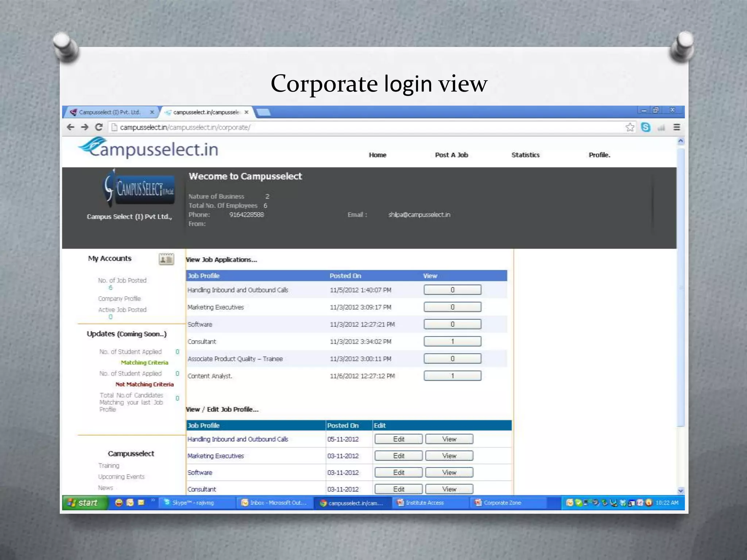Viewport: 747px width, 560px height.
Task: Open the Company Profile link
Action: 119,299
